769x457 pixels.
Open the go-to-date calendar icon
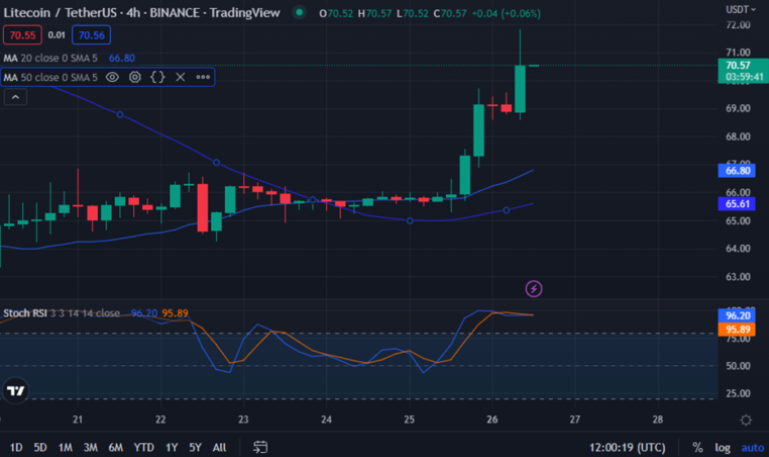[260, 447]
